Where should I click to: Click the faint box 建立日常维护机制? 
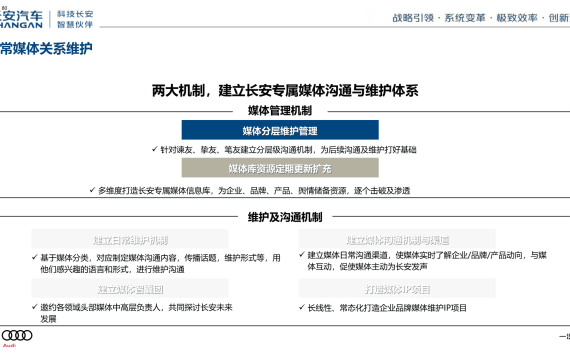(130, 239)
